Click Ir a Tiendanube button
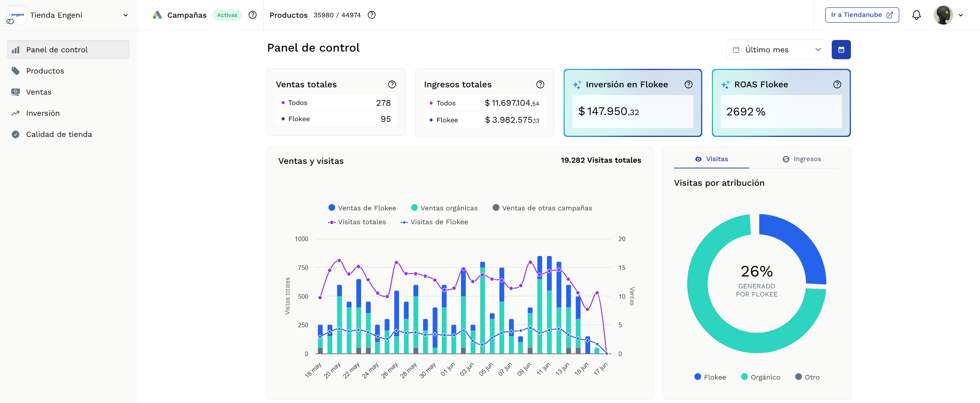 click(x=862, y=15)
